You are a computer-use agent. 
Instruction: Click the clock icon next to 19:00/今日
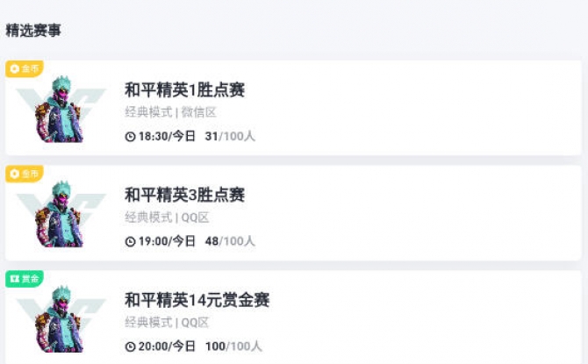pyautogui.click(x=130, y=241)
